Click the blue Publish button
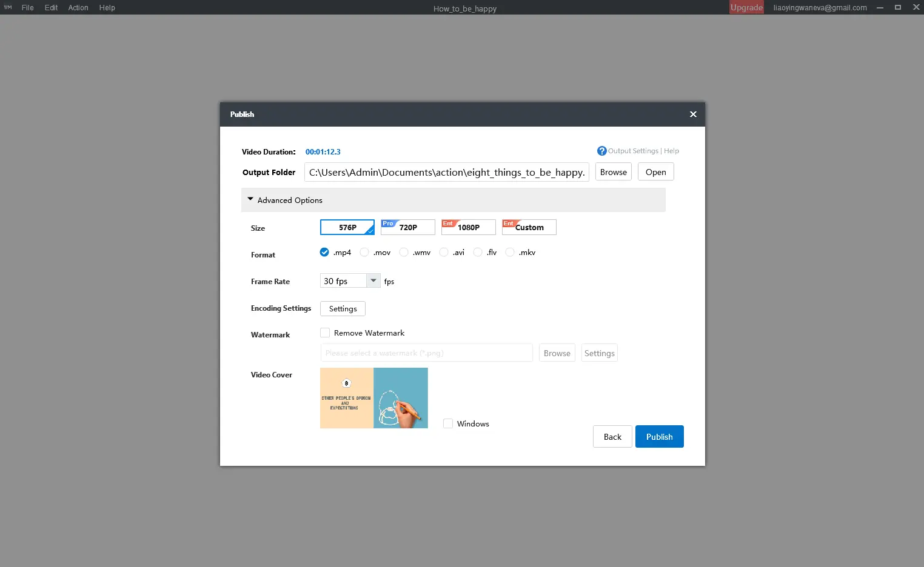The image size is (924, 567). pyautogui.click(x=659, y=437)
